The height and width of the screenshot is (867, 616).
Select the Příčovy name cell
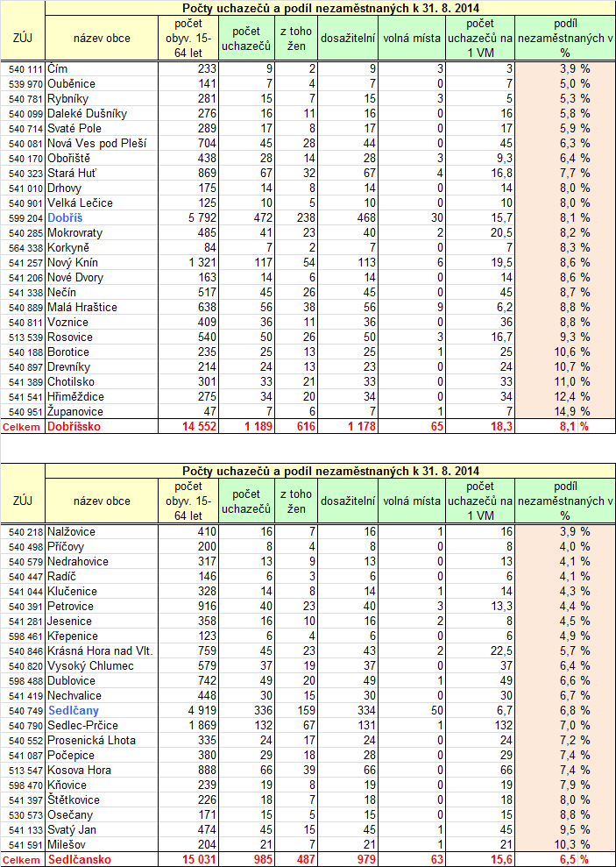tap(102, 547)
